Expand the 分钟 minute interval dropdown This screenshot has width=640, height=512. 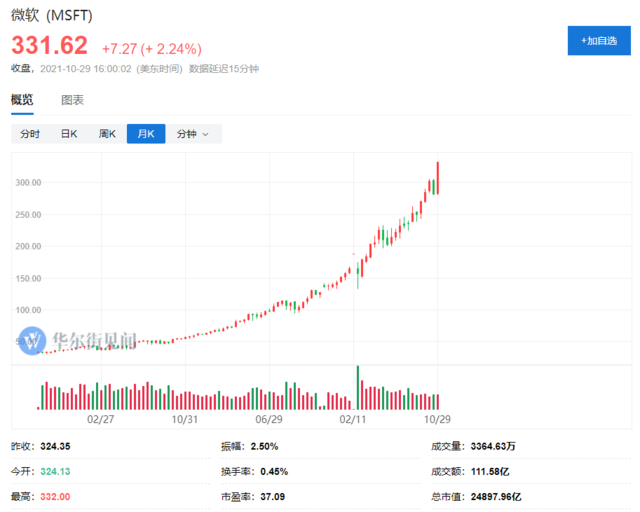tap(193, 134)
